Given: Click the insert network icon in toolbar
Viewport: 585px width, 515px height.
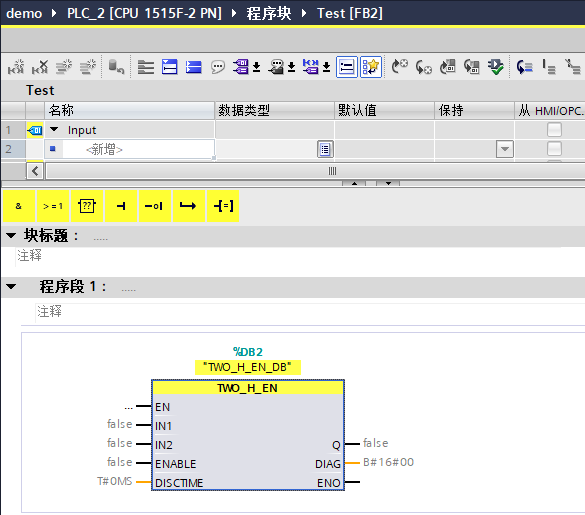Looking at the screenshot, I should point(16,67).
